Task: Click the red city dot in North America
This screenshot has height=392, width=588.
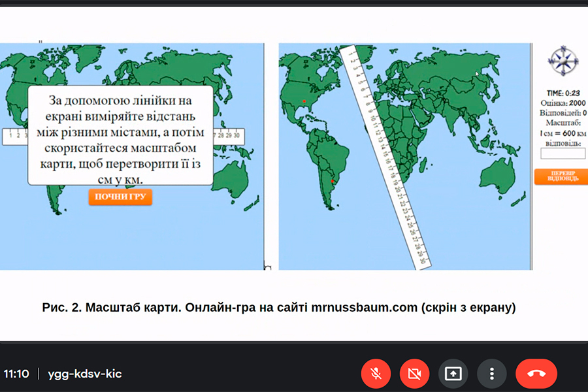Action: click(x=304, y=101)
